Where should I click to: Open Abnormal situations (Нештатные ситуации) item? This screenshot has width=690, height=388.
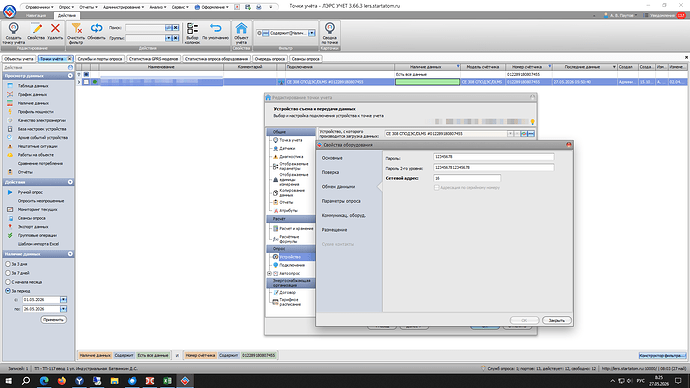(x=37, y=146)
